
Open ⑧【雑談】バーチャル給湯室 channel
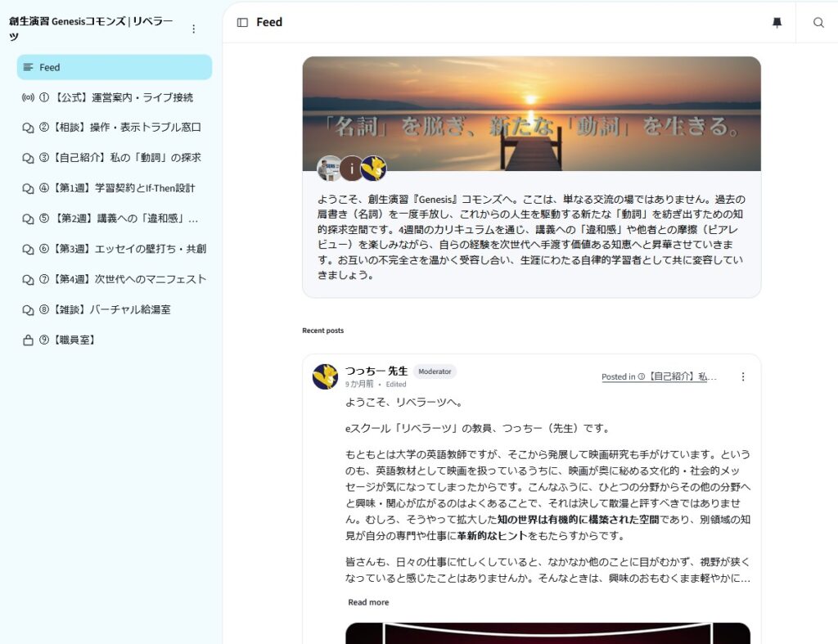coord(115,310)
